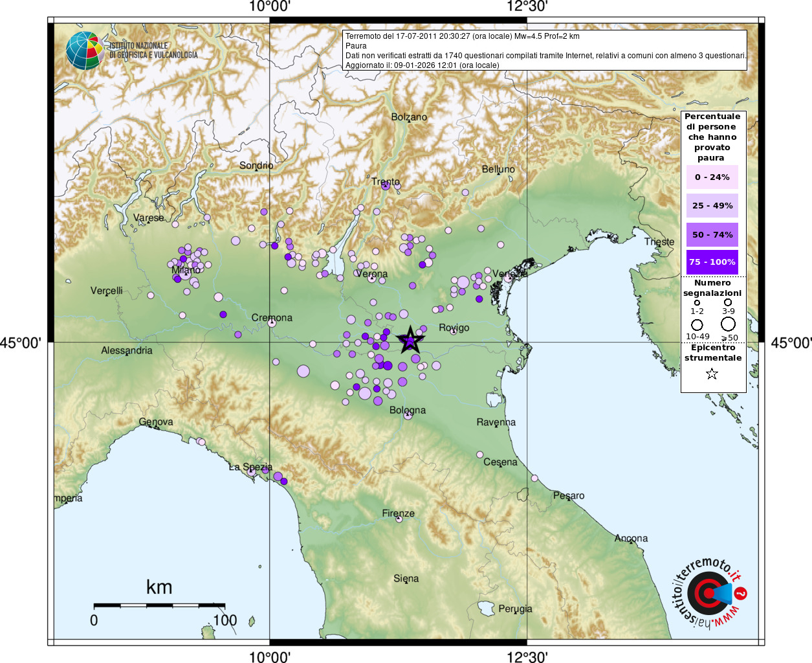
Task: Click the star symbol in the legend
Action: point(712,374)
